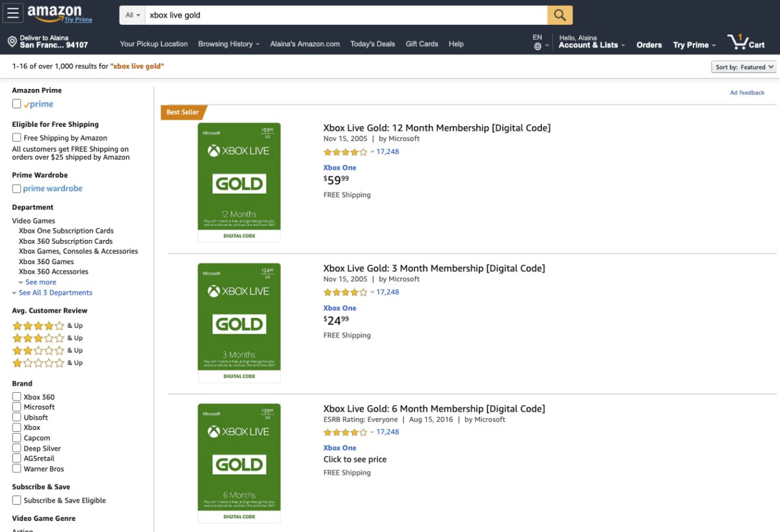Open Sort by Featured dropdown
The width and height of the screenshot is (780, 532).
[x=744, y=66]
